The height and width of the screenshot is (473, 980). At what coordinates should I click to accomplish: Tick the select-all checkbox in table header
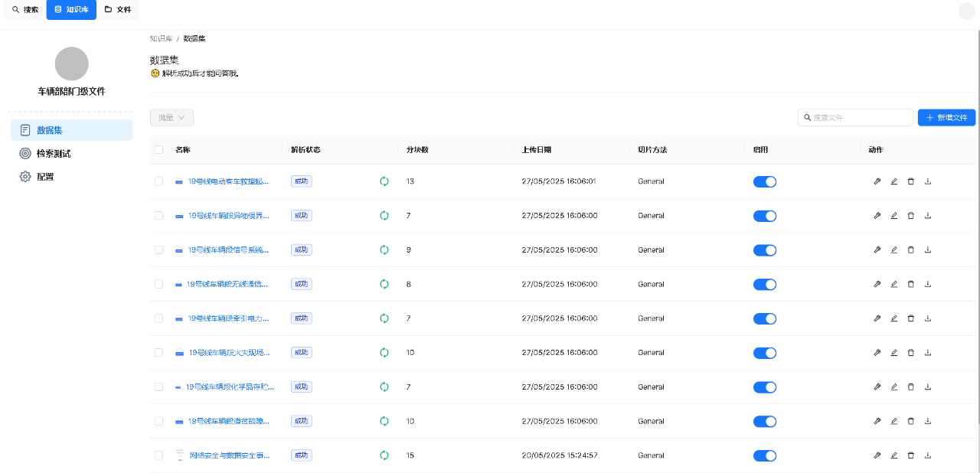tap(158, 150)
